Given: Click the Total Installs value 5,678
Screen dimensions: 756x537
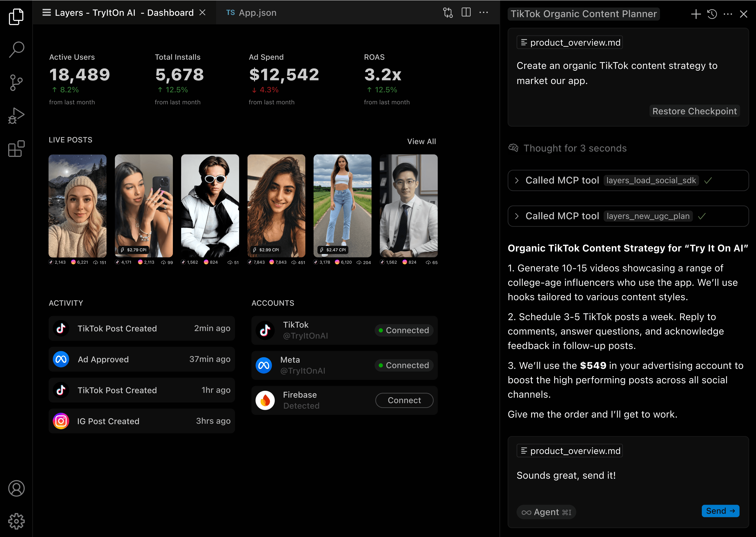Looking at the screenshot, I should pos(180,75).
